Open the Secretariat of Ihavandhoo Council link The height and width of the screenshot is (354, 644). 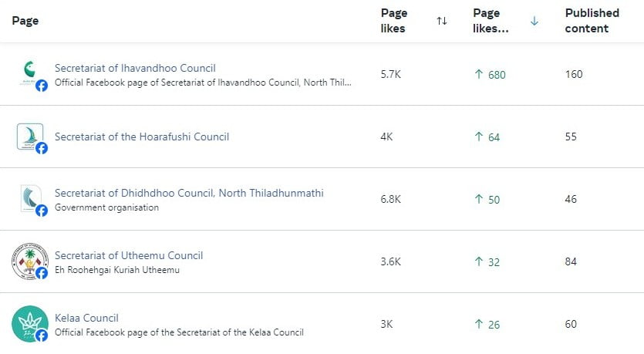tap(135, 68)
